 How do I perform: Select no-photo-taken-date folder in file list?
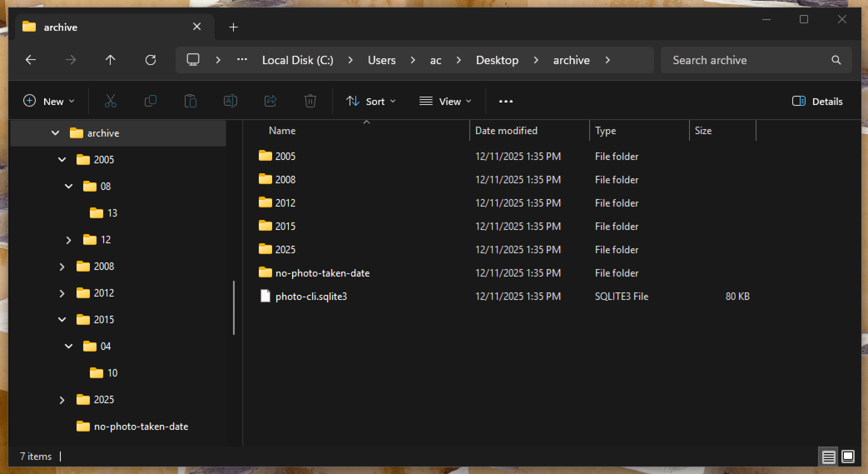pos(314,273)
